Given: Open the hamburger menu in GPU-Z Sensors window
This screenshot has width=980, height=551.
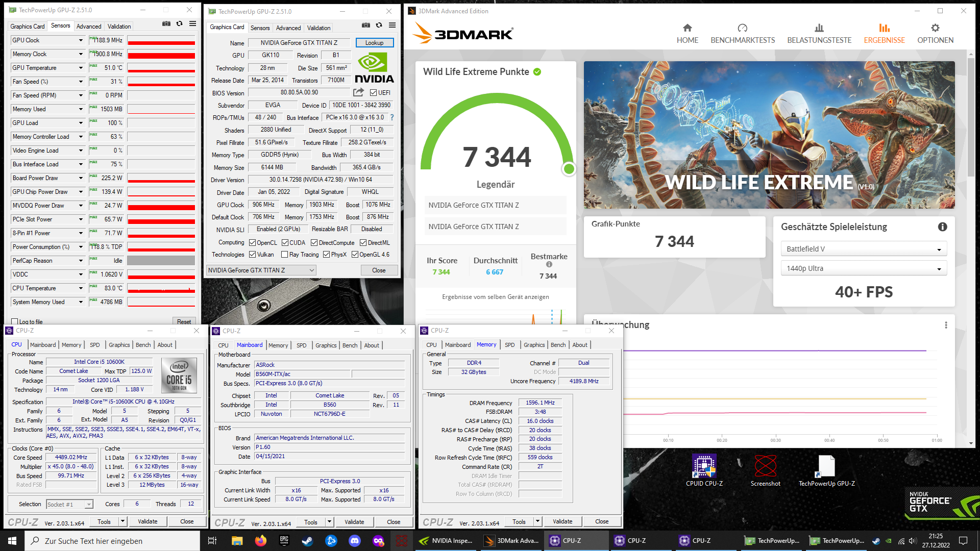Looking at the screenshot, I should click(193, 23).
